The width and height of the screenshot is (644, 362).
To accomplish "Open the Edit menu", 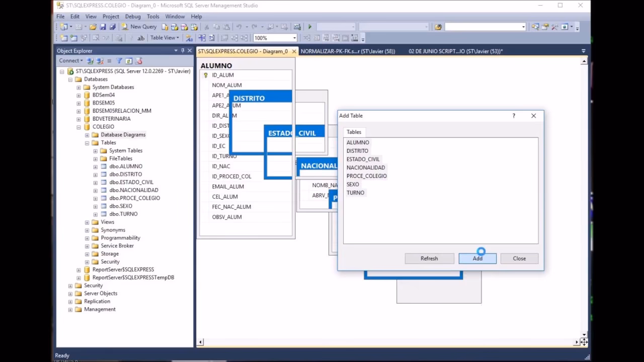I will point(75,17).
